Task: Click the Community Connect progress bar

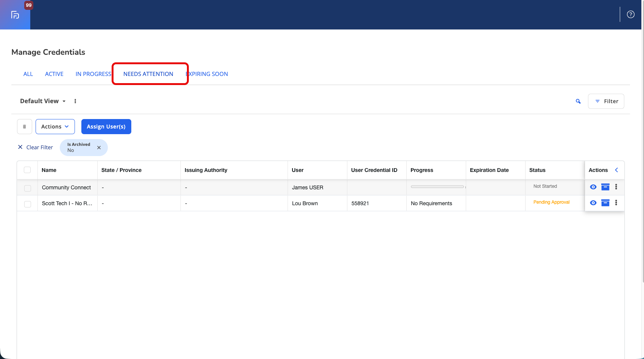Action: [x=437, y=187]
